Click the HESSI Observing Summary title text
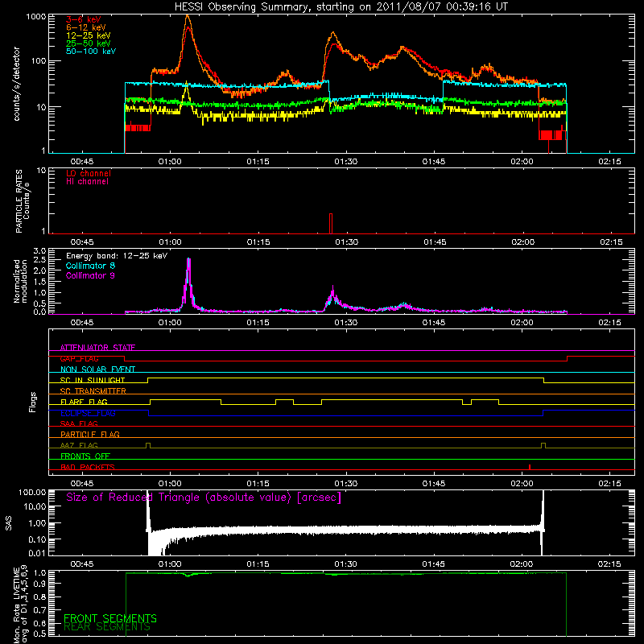 click(341, 7)
